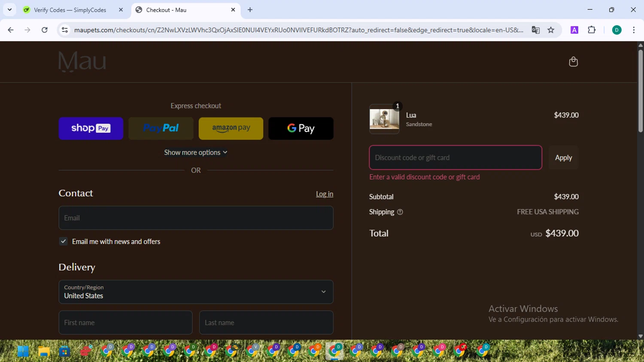Close the Checkout - Mau tab
Image resolution: width=644 pixels, height=362 pixels.
pos(233,9)
